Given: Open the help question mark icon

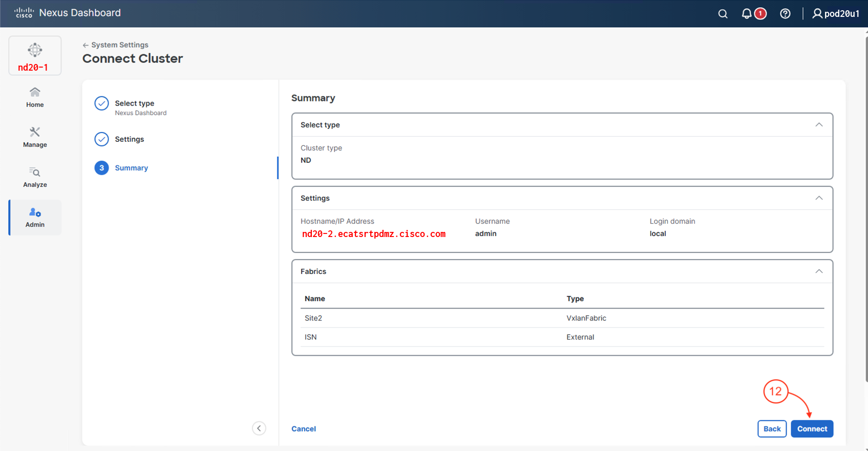Looking at the screenshot, I should coord(785,14).
